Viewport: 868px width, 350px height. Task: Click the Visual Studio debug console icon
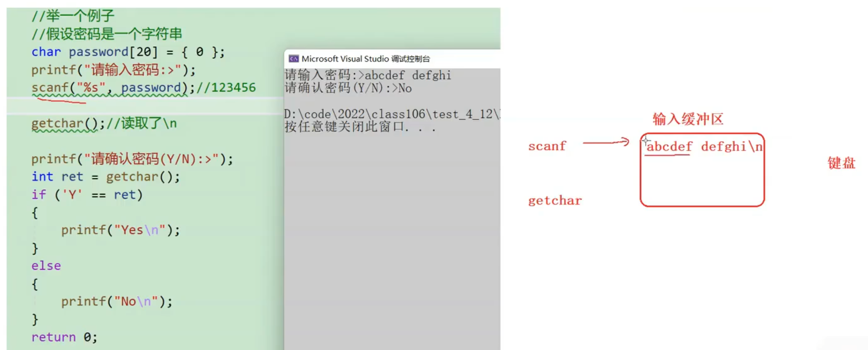294,59
